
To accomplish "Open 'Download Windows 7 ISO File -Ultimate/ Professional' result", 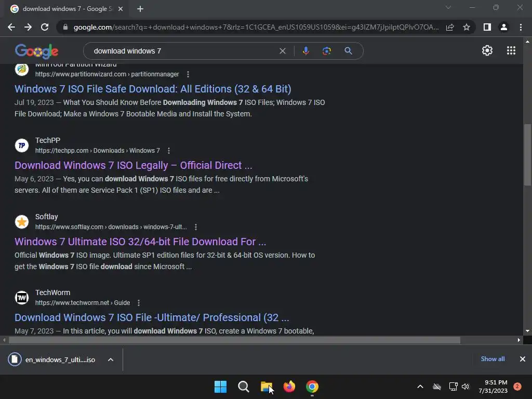I will click(152, 317).
